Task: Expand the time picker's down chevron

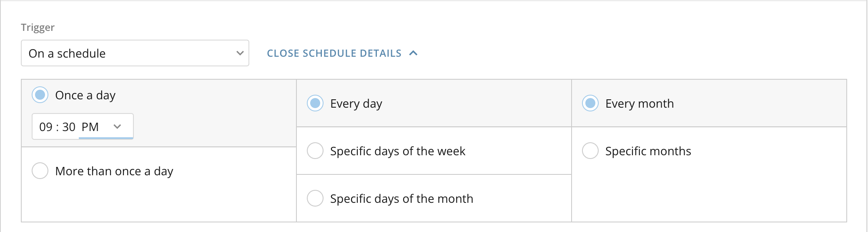Action: [117, 126]
